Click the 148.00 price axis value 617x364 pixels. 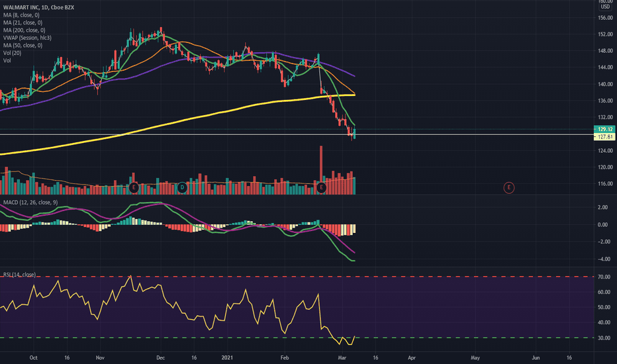605,51
